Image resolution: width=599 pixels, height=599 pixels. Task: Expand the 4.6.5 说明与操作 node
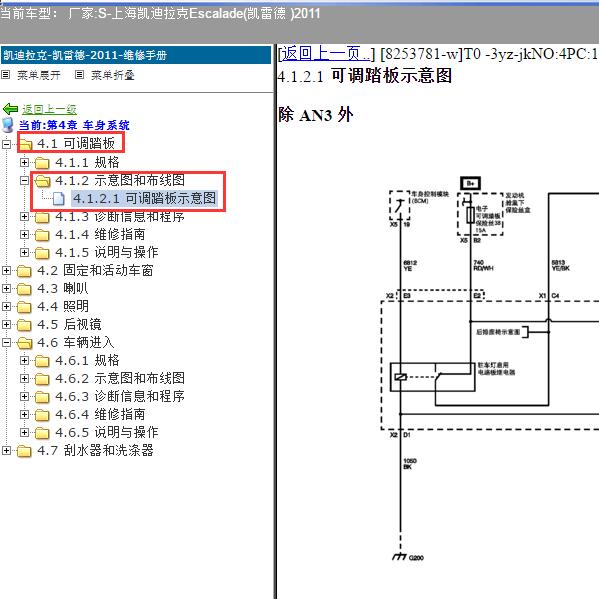point(24,432)
